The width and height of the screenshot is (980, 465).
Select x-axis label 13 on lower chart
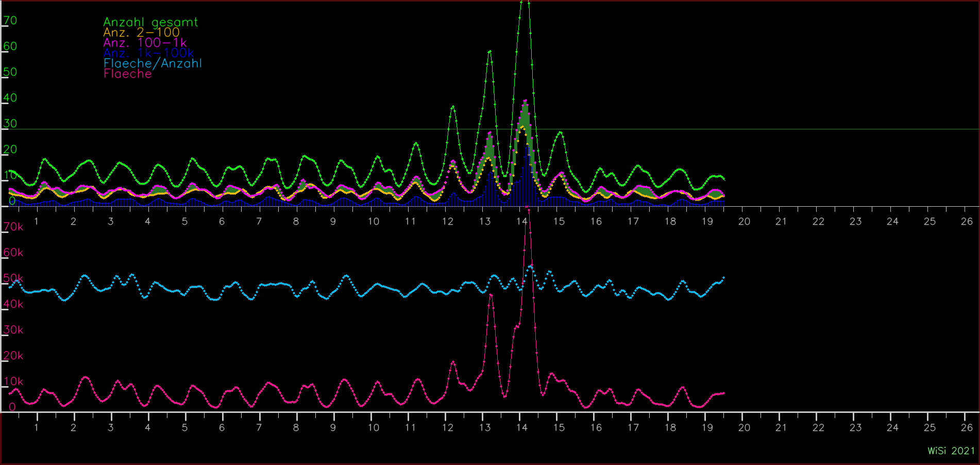[485, 427]
